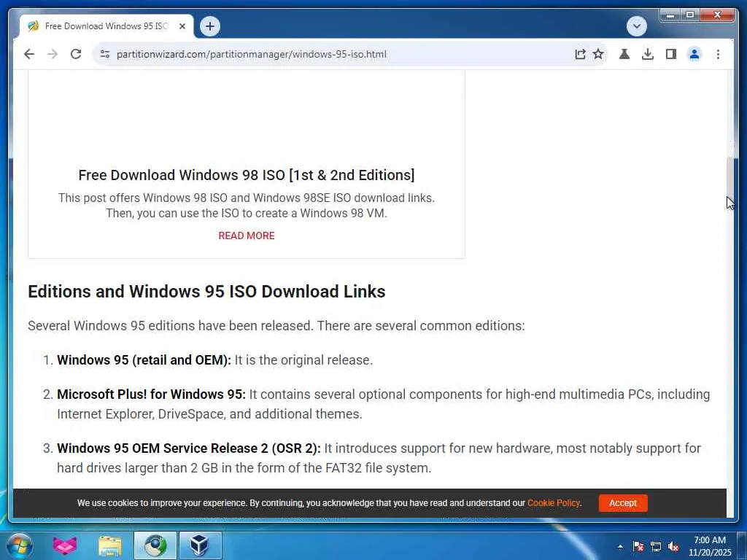Click the 'Windows 95 (retail and OEM):' text
Viewport: 747px width, 560px height.
144,360
